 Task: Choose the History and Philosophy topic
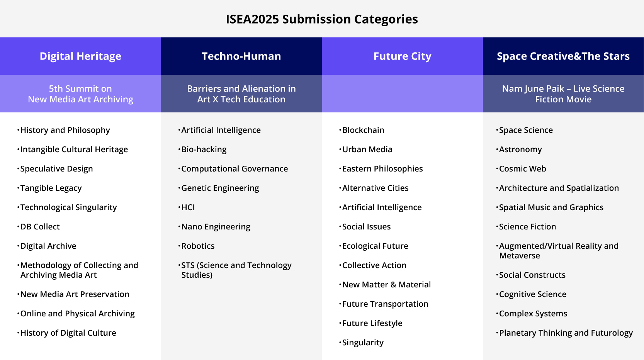65,130
